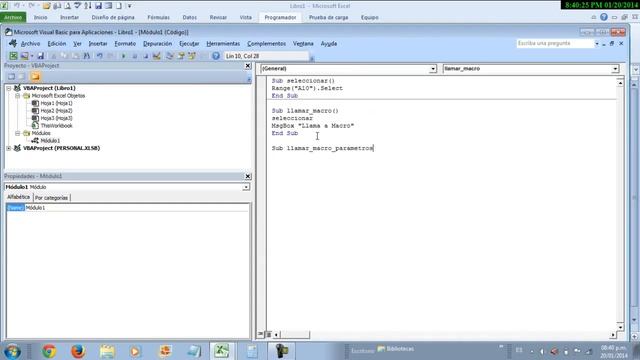
Task: Collapse the Microsoft Excel Objetos folder
Action: click(x=18, y=96)
